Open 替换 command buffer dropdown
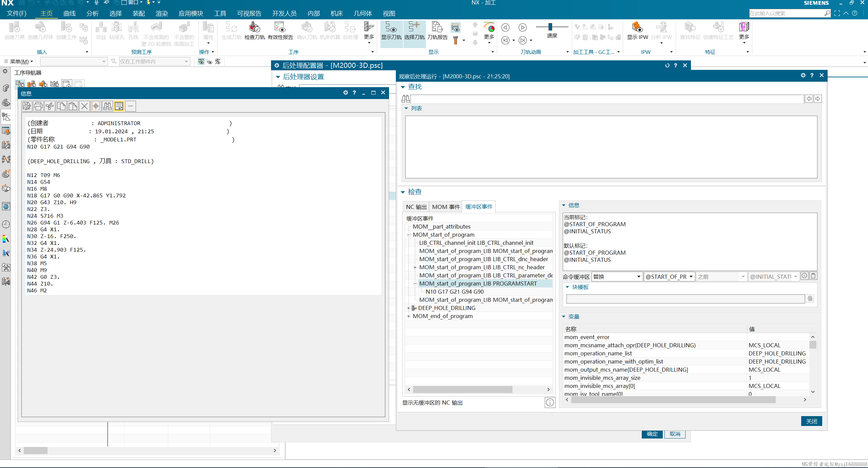 (617, 277)
